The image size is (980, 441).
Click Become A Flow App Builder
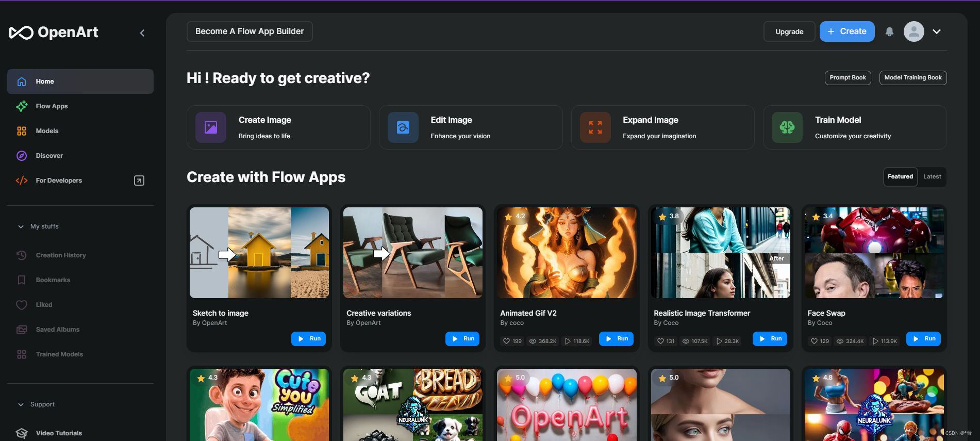pyautogui.click(x=250, y=31)
